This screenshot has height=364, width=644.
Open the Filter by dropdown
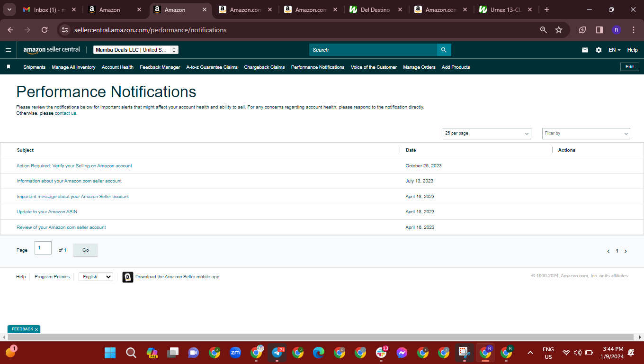(x=586, y=134)
